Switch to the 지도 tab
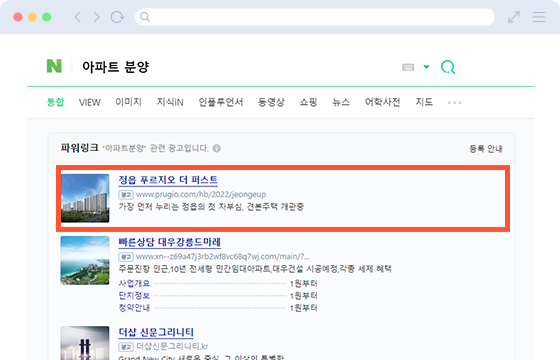This screenshot has height=360, width=560. click(424, 102)
